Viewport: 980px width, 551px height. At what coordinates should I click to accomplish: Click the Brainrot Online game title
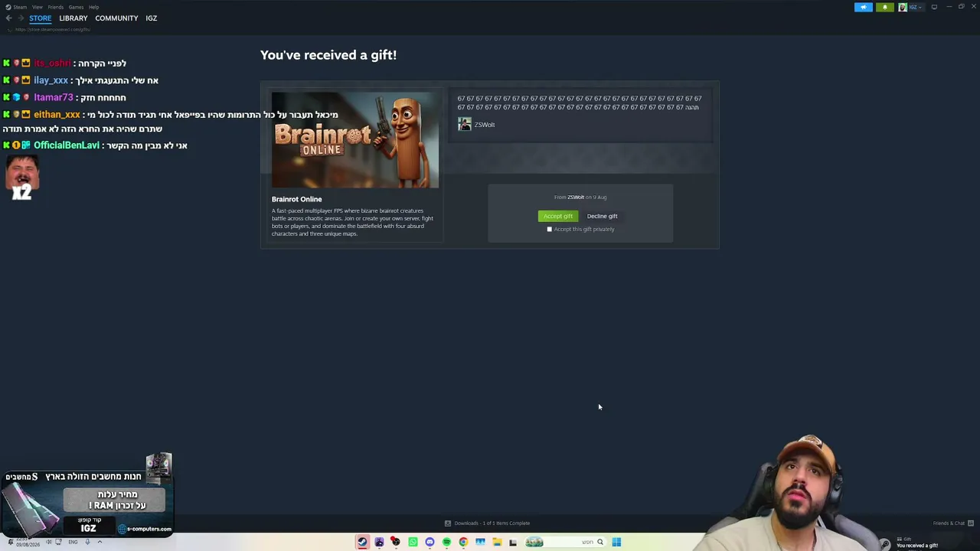click(x=296, y=199)
